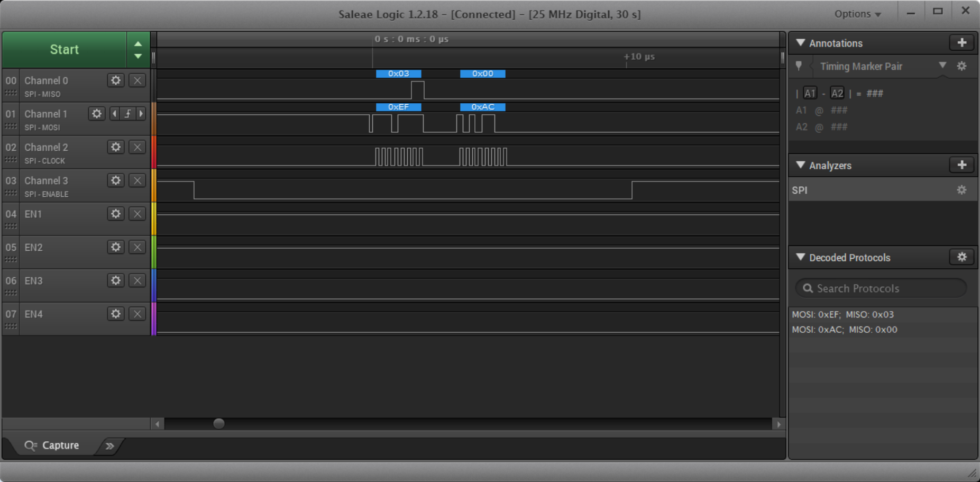Open EN3 channel settings gear
This screenshot has width=980, height=482.
(x=115, y=280)
